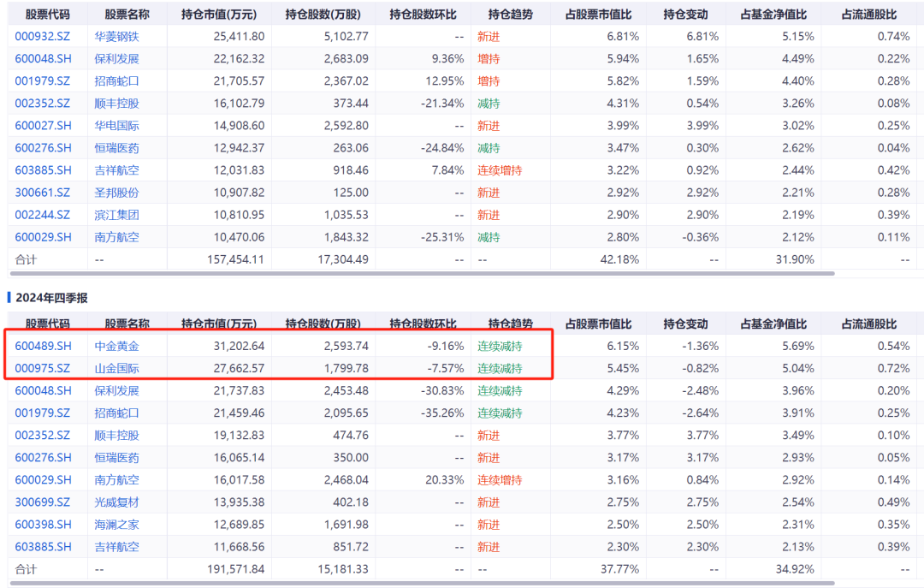Viewport: 924px width, 588px height.
Task: Open 滨江集团 stock link
Action: coord(116,216)
